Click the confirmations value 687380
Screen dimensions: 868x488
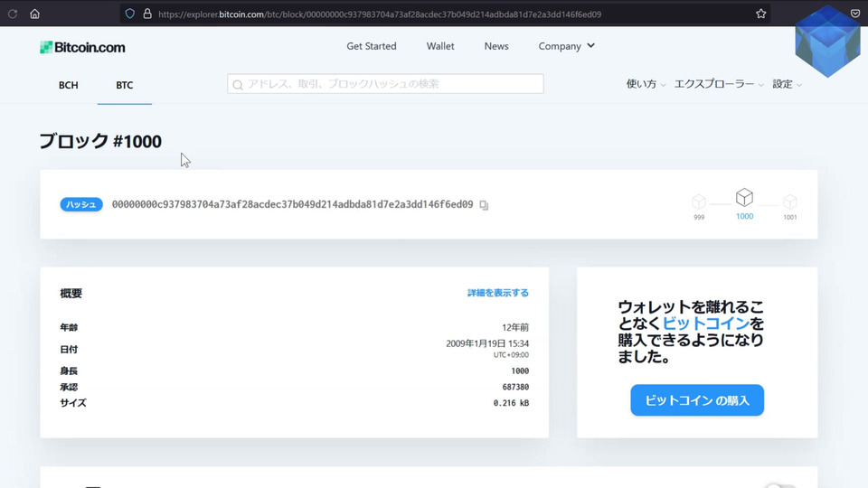click(515, 387)
